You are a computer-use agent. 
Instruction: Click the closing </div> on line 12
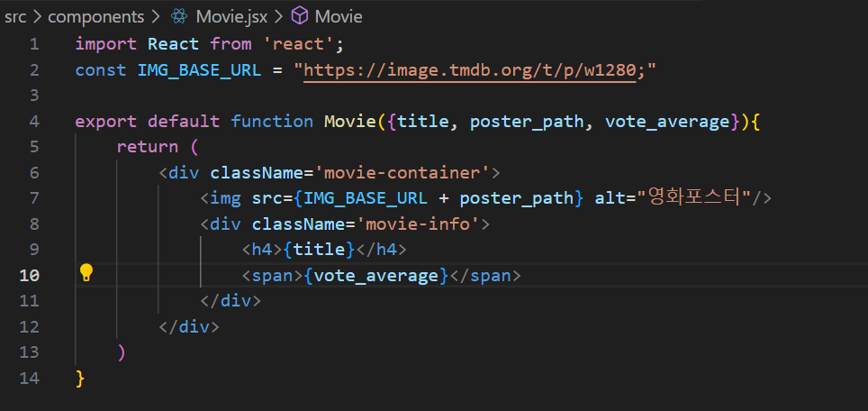[189, 327]
